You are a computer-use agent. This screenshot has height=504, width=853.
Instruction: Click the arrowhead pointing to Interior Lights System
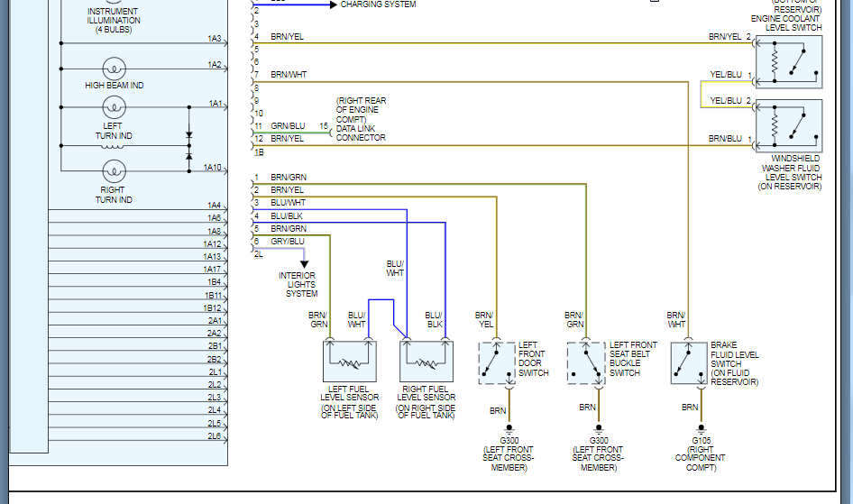(x=304, y=264)
